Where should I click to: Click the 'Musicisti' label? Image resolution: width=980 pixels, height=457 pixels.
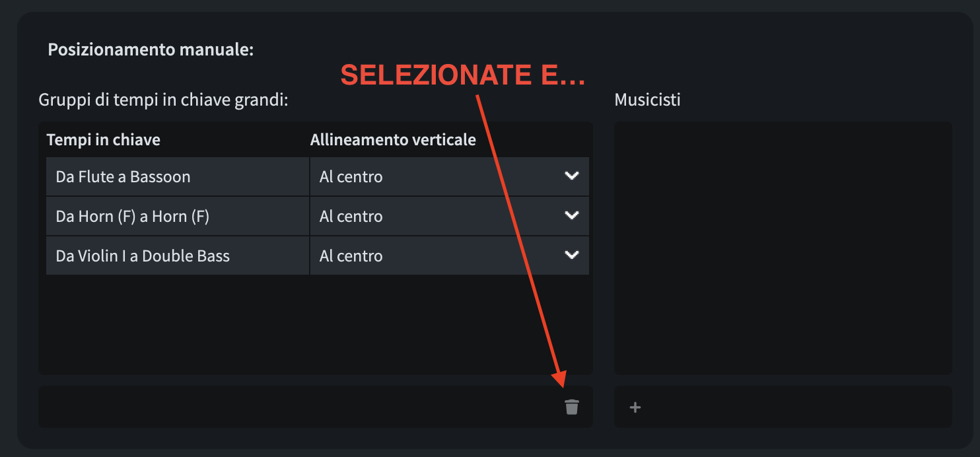647,100
